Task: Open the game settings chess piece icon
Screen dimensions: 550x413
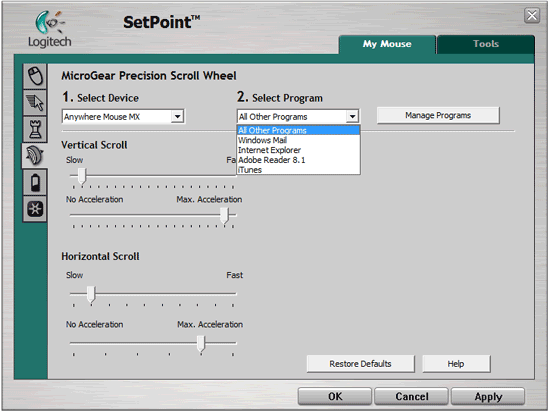Action: point(35,129)
